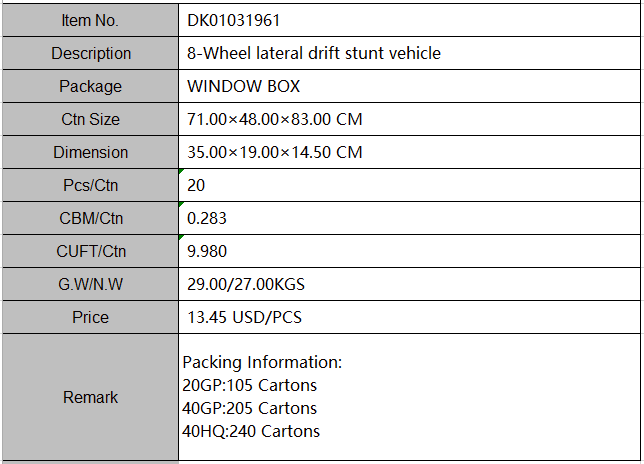Click the WINDOW BOX value cell
The height and width of the screenshot is (464, 644).
[x=243, y=86]
